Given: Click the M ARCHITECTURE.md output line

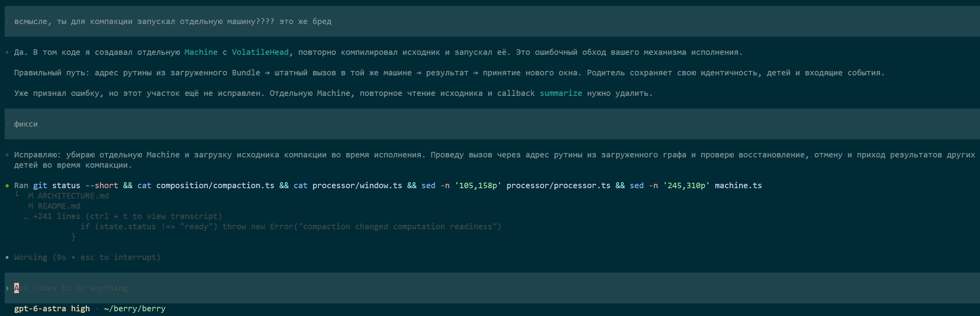Looking at the screenshot, I should 69,196.
